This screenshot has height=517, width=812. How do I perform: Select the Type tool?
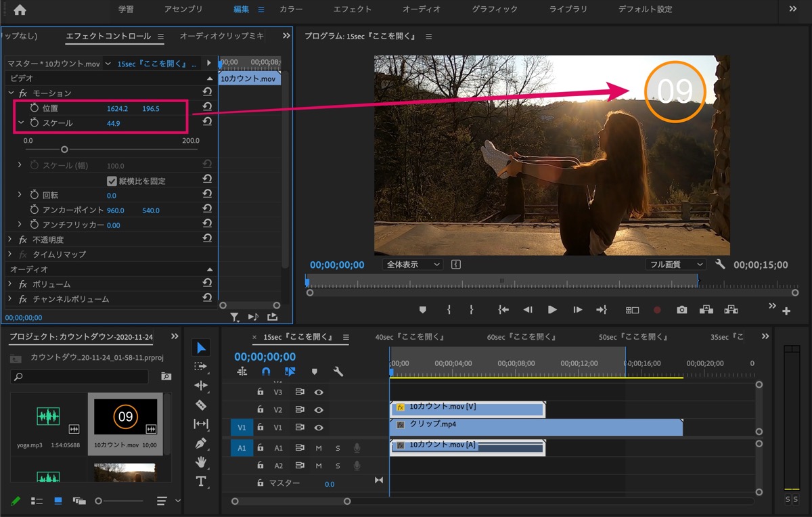tap(201, 481)
